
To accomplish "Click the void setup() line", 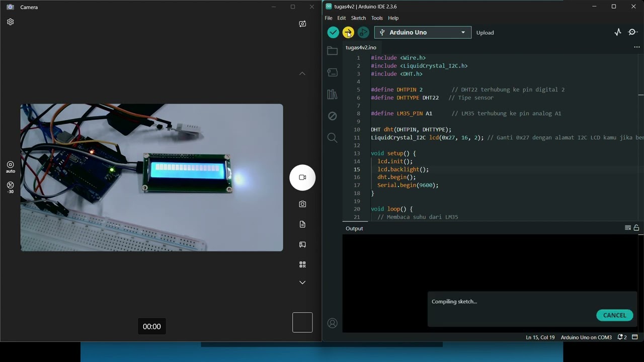I will coord(393,153).
